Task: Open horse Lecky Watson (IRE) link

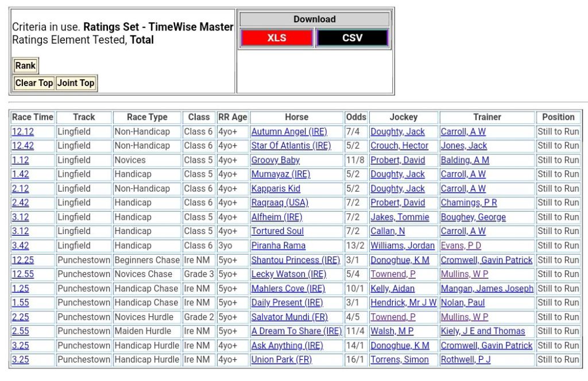Action: coord(288,274)
